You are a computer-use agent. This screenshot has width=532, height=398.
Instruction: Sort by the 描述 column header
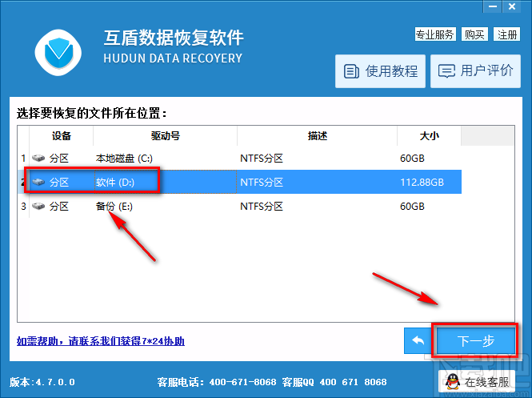point(318,136)
